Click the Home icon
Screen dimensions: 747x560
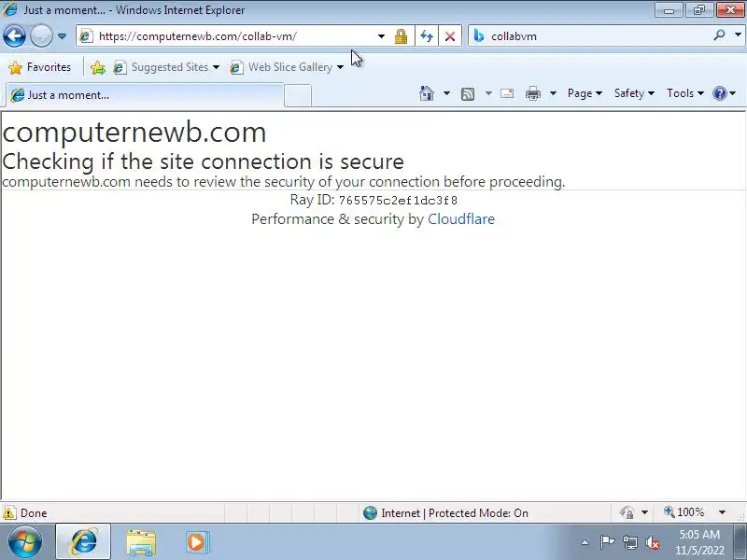coord(427,93)
